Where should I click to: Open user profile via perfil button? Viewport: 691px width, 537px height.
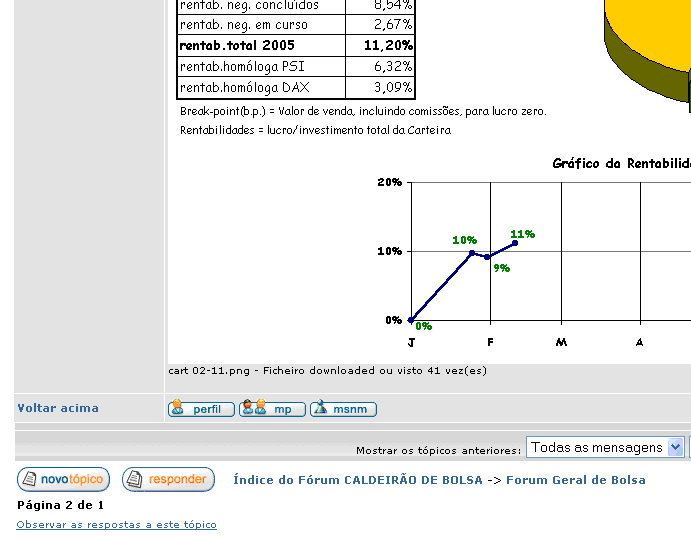pyautogui.click(x=201, y=409)
